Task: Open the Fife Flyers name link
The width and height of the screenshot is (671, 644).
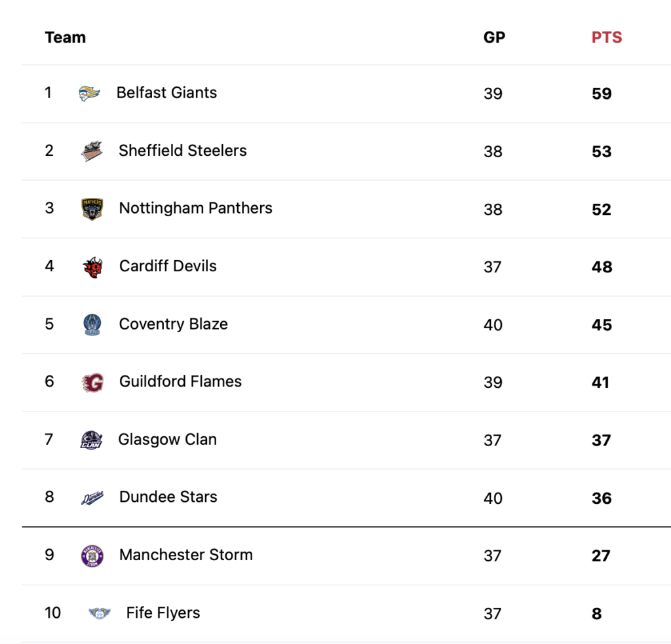Action: pos(163,613)
